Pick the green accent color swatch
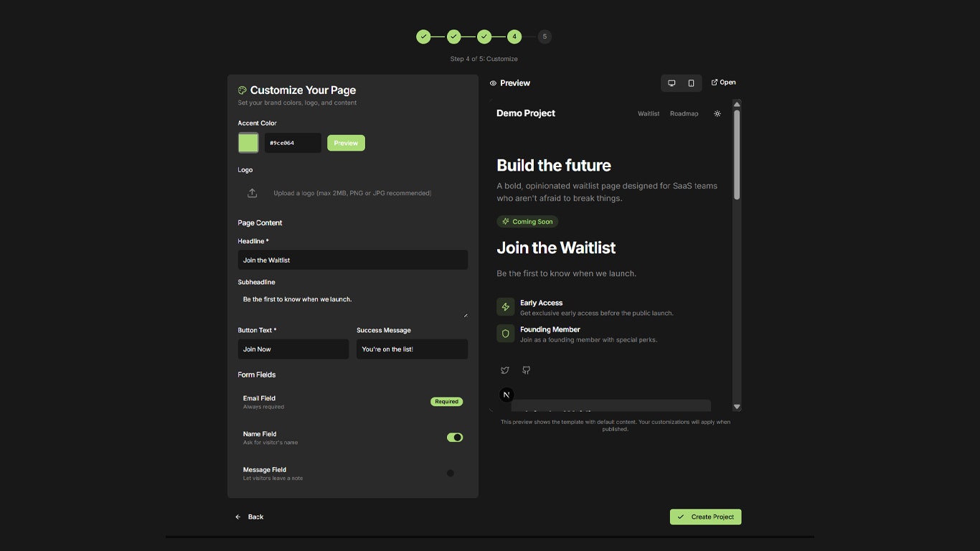The width and height of the screenshot is (980, 551). 248,142
